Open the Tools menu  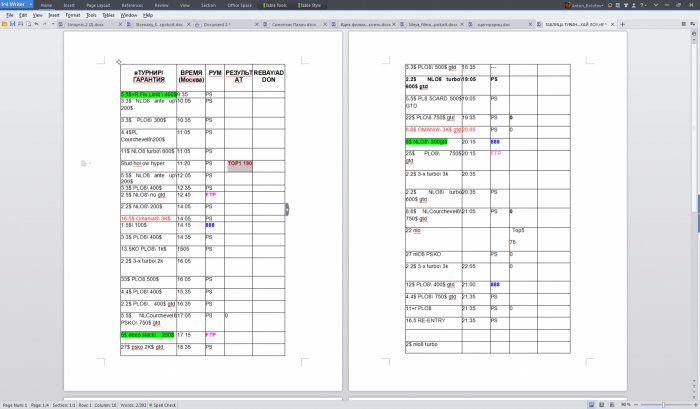pyautogui.click(x=91, y=15)
